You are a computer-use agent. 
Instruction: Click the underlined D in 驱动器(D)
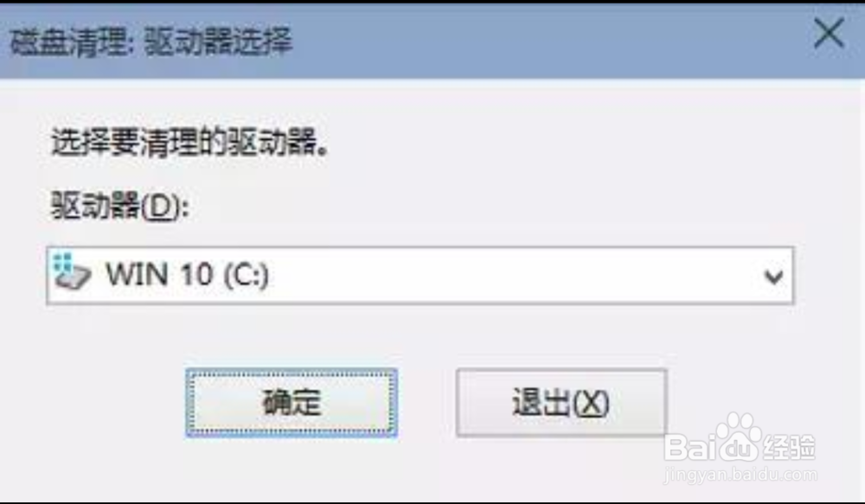pos(161,207)
